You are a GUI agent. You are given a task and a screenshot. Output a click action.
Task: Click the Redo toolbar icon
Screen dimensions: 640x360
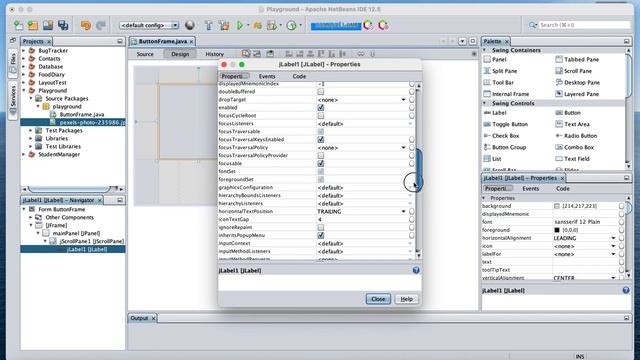[x=101, y=25]
